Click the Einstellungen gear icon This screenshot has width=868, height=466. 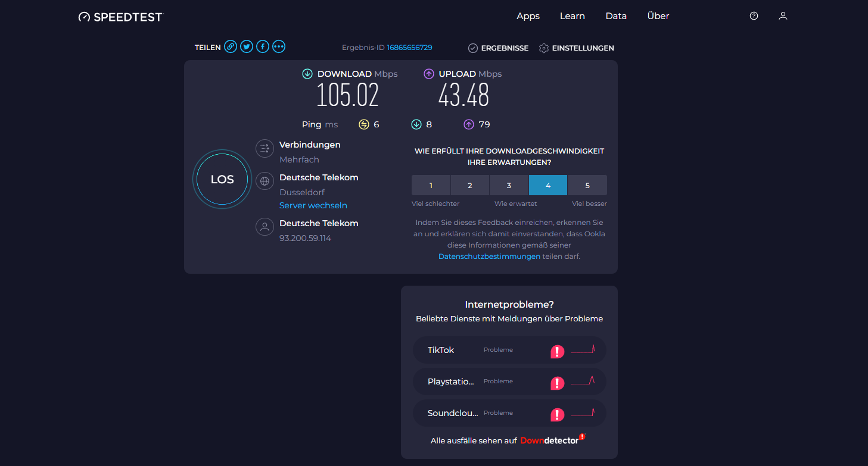[x=544, y=48]
